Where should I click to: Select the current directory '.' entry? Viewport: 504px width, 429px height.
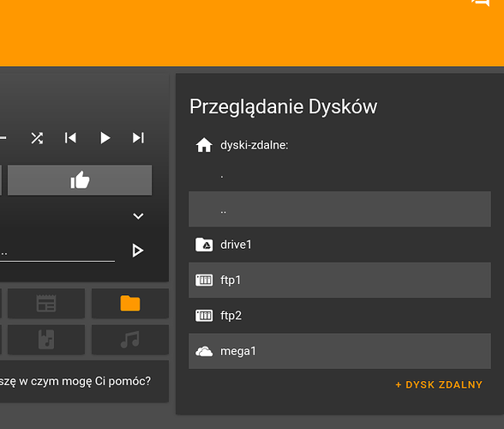tap(339, 174)
